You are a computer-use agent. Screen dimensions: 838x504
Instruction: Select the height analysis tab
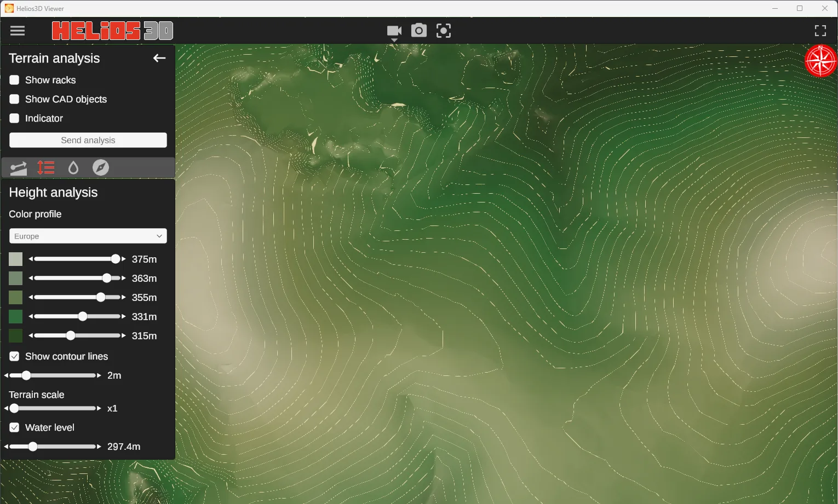46,167
